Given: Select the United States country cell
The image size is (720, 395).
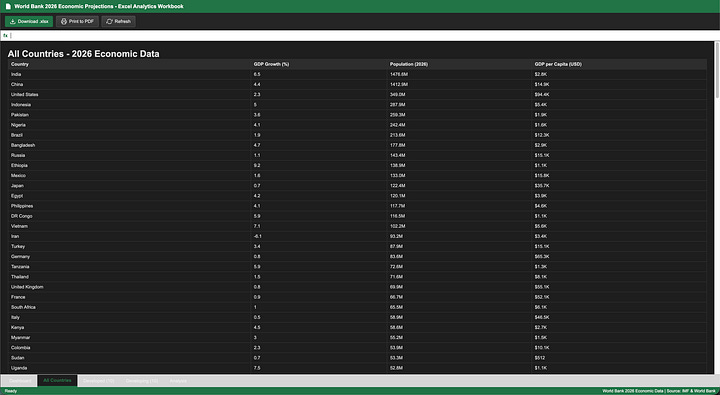Looking at the screenshot, I should click(x=129, y=95).
